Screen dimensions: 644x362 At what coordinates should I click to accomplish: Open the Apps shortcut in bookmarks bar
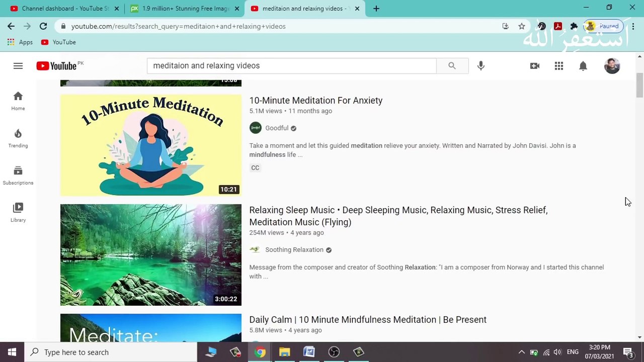[20, 42]
